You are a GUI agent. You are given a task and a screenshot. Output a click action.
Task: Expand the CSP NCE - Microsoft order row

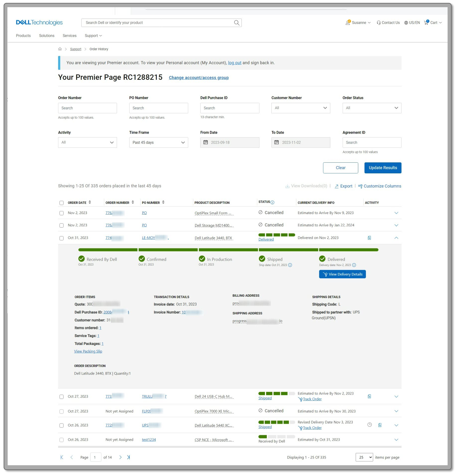tap(396, 440)
